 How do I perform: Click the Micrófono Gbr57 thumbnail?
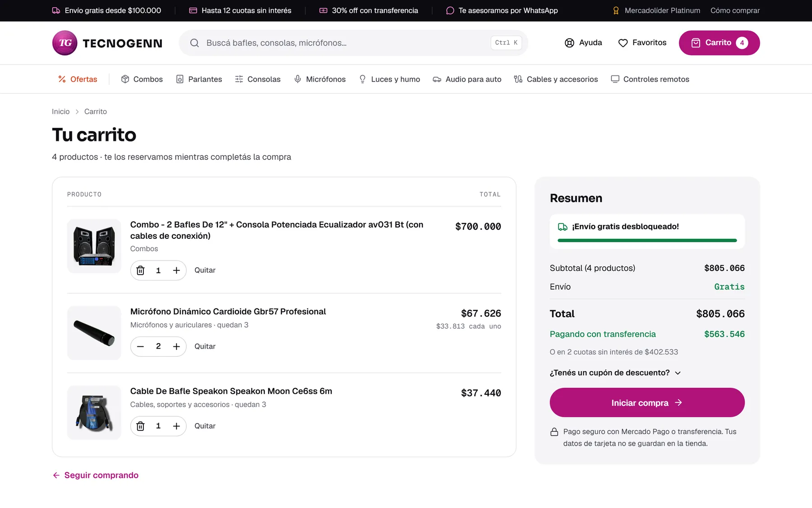[x=94, y=333]
